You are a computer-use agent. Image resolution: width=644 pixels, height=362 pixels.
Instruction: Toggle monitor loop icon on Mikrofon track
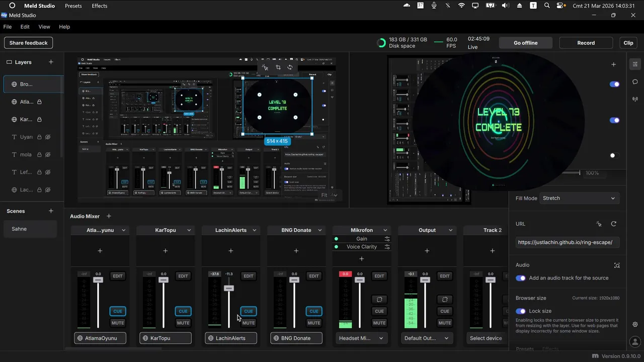(379, 299)
